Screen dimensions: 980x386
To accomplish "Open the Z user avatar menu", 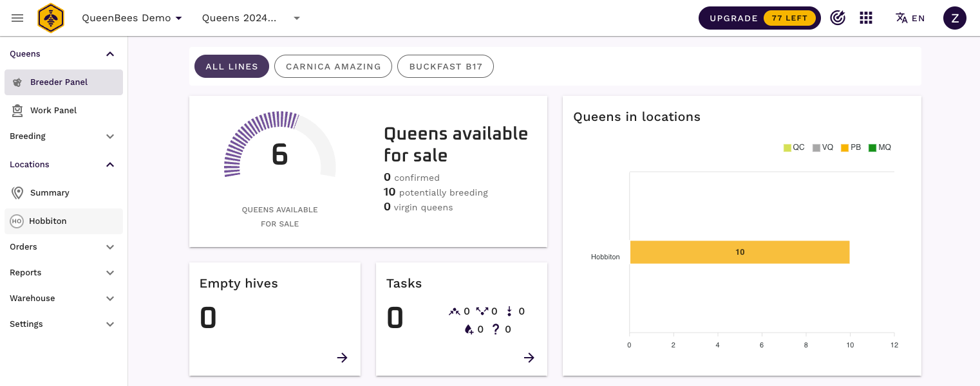I will tap(954, 18).
